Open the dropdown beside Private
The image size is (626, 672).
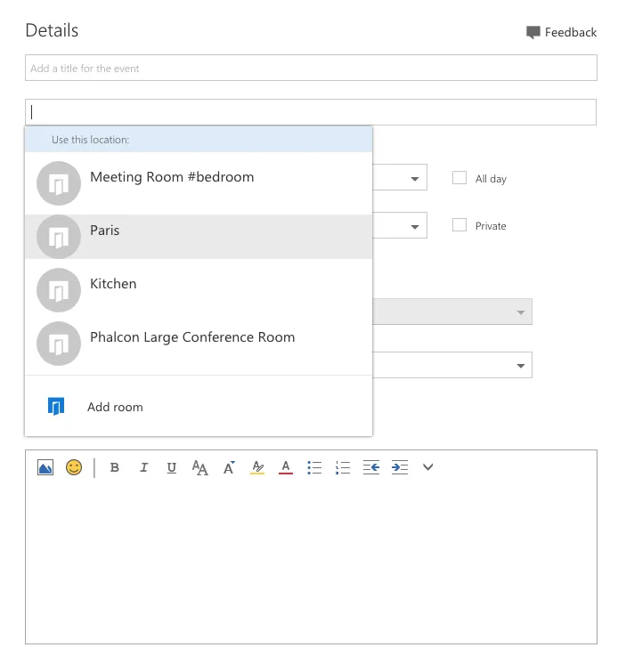[415, 227]
